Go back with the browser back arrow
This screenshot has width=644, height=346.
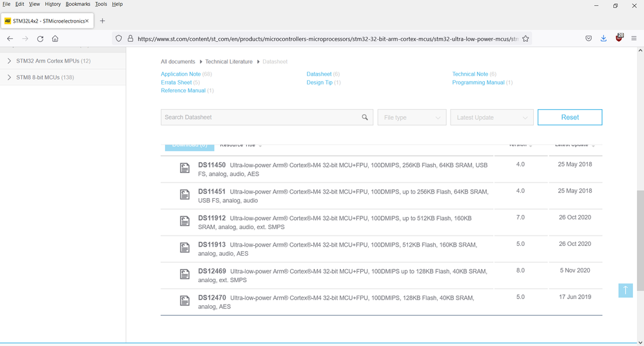click(x=10, y=39)
